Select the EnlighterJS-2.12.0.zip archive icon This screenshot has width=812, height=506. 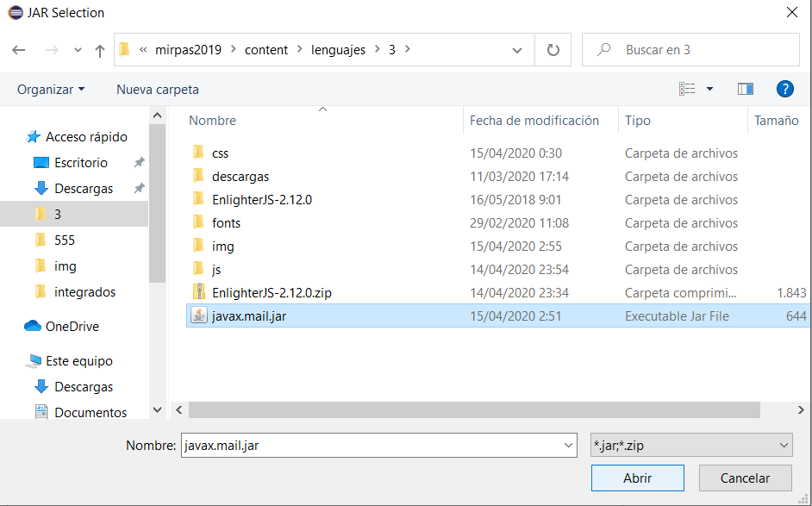[x=199, y=292]
